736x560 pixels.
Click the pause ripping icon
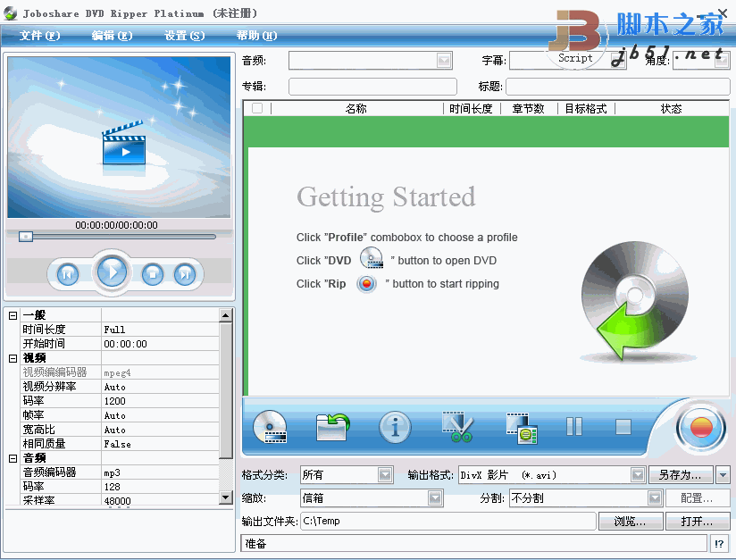pos(574,427)
